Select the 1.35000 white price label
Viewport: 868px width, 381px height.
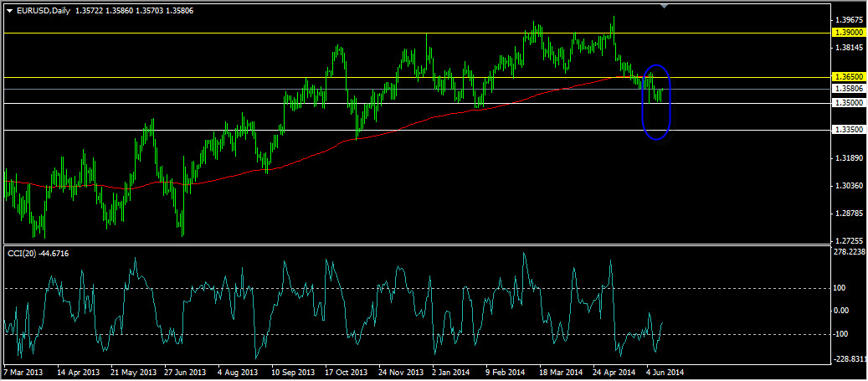tap(851, 103)
